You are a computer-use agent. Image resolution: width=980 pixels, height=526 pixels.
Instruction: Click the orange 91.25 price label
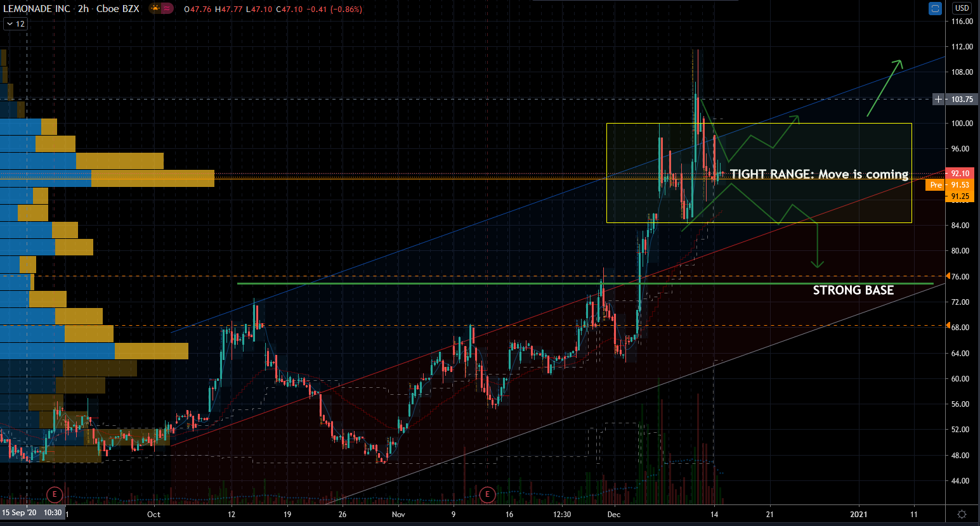click(960, 196)
